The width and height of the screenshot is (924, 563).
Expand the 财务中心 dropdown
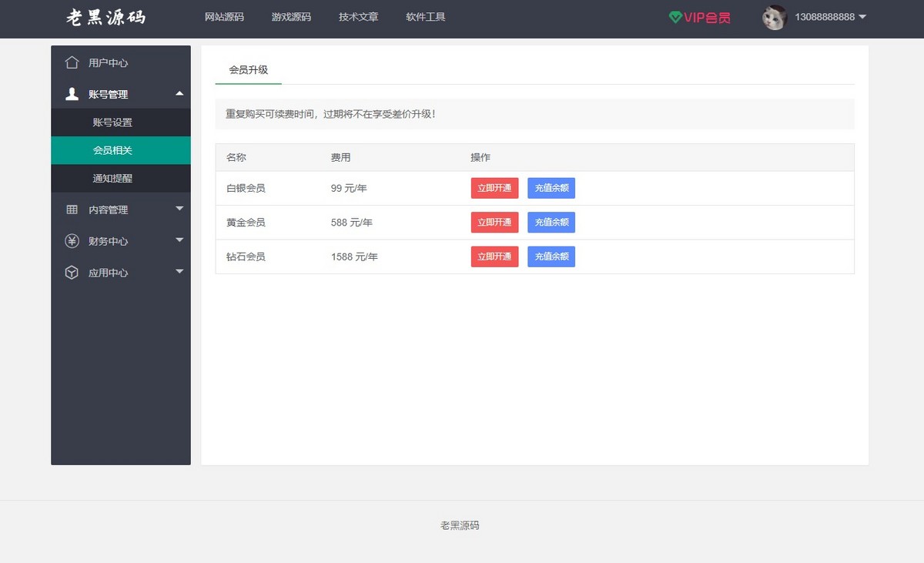tap(179, 240)
